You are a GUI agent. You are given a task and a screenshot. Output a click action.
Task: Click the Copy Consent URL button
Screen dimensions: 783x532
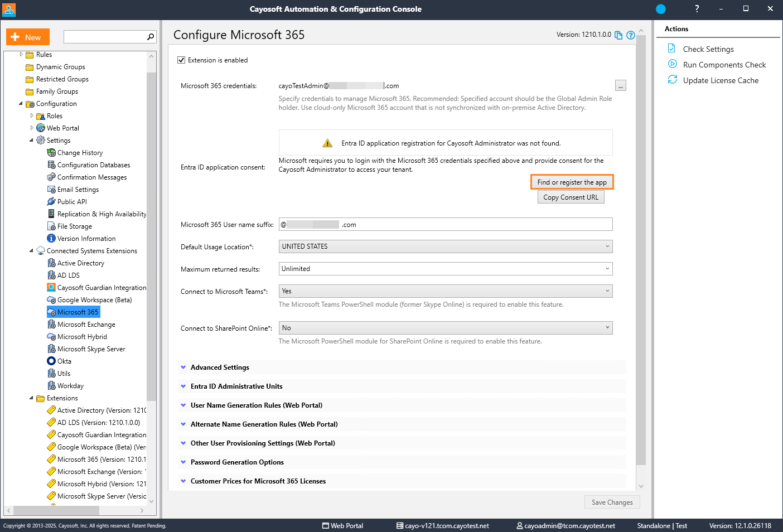[x=571, y=197]
